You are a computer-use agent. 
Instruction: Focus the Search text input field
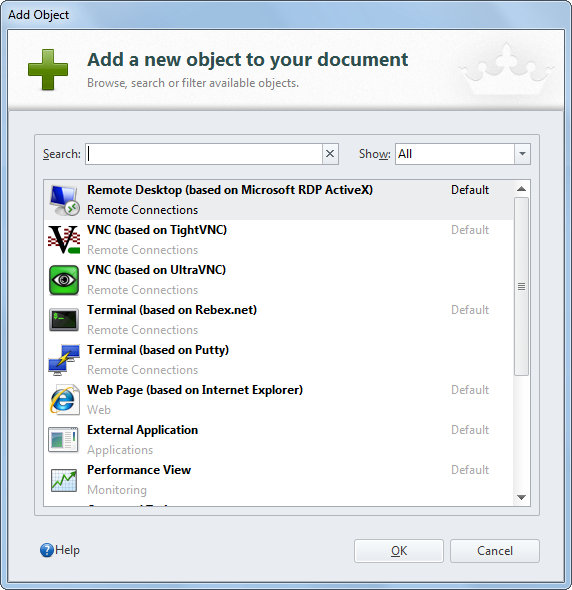tap(204, 154)
